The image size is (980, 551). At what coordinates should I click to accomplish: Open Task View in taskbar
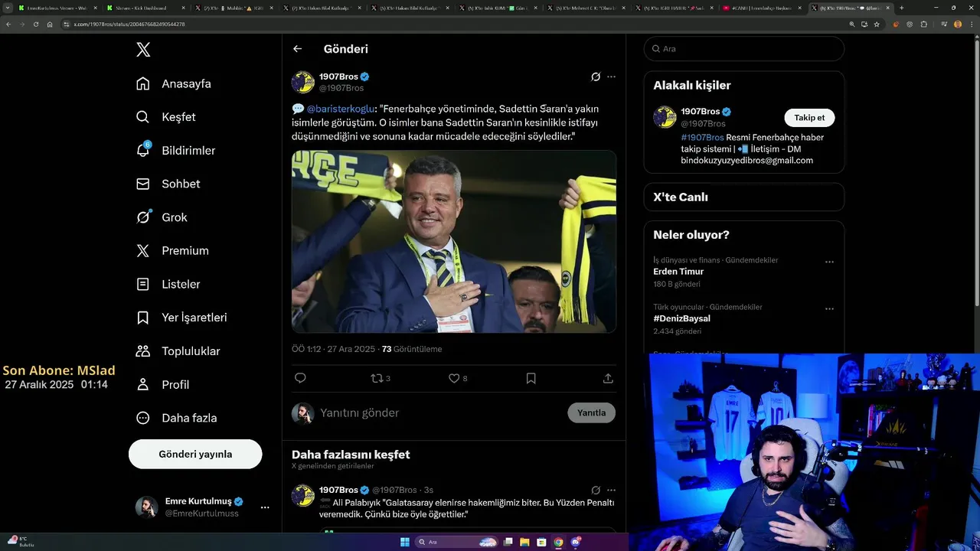coord(508,542)
